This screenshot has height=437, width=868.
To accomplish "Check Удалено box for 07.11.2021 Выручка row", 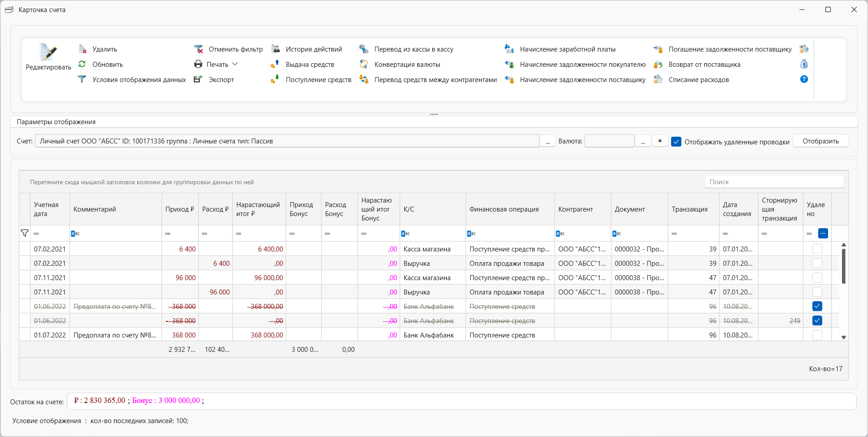I will click(x=817, y=292).
